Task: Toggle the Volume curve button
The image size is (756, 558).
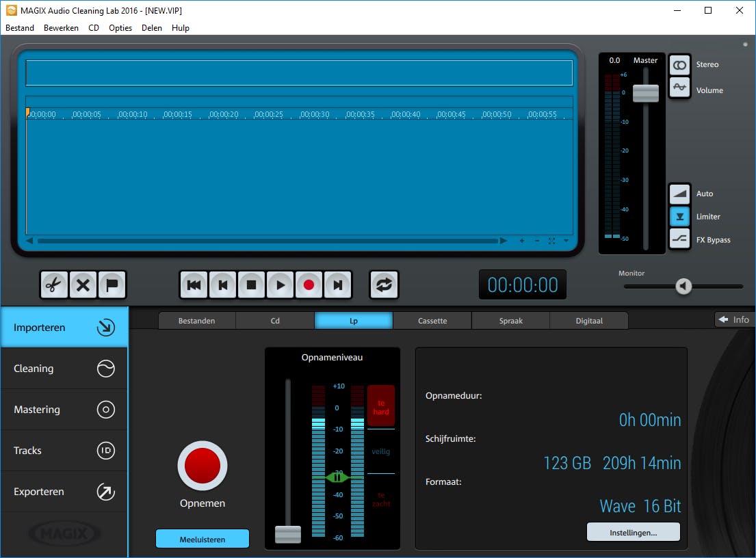Action: pos(680,88)
